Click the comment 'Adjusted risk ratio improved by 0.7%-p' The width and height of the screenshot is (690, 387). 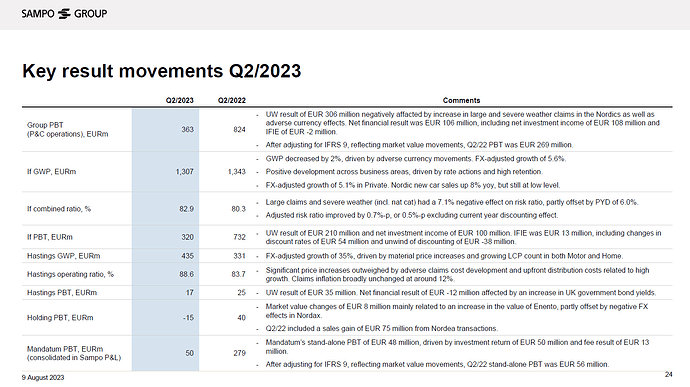[x=412, y=215]
